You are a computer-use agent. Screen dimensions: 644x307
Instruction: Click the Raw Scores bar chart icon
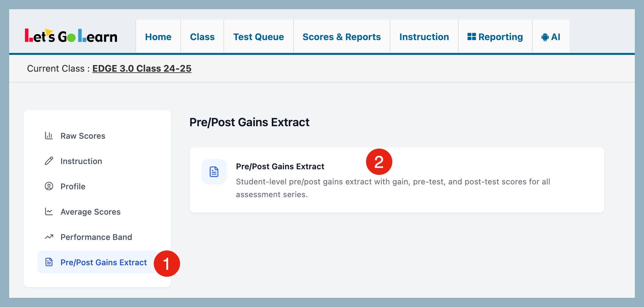[49, 136]
